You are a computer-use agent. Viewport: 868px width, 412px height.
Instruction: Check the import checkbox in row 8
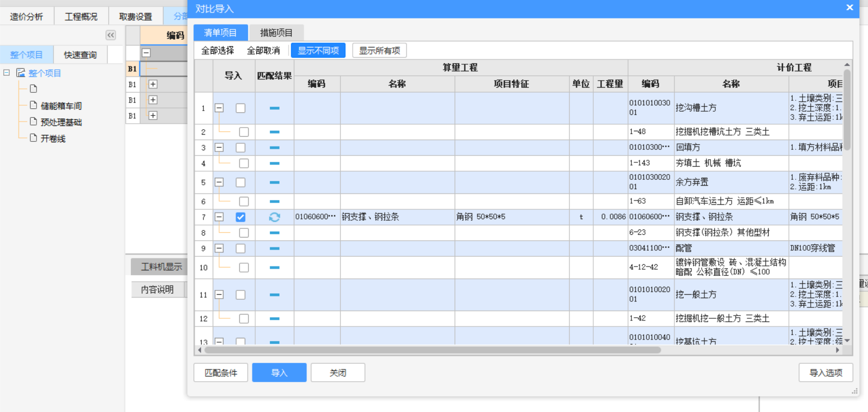point(244,233)
